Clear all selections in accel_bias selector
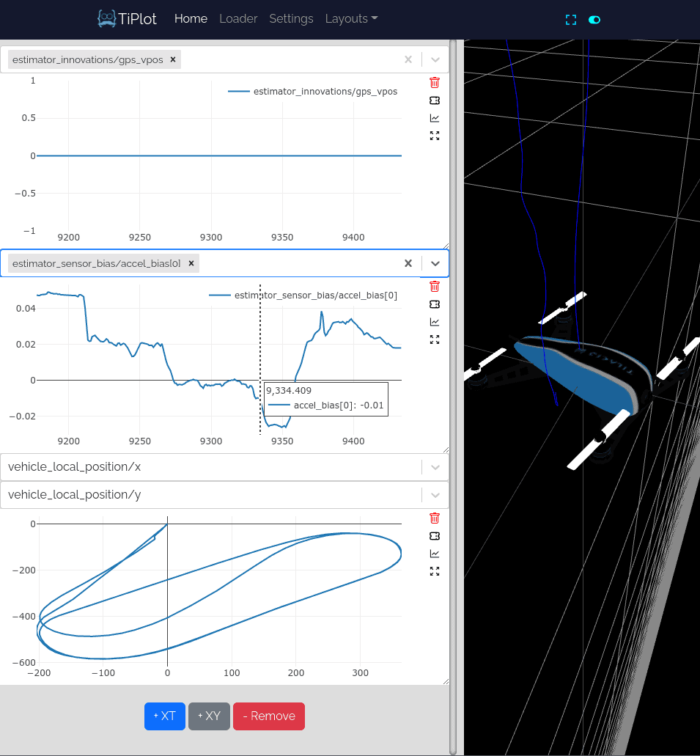The height and width of the screenshot is (756, 700). 408,263
